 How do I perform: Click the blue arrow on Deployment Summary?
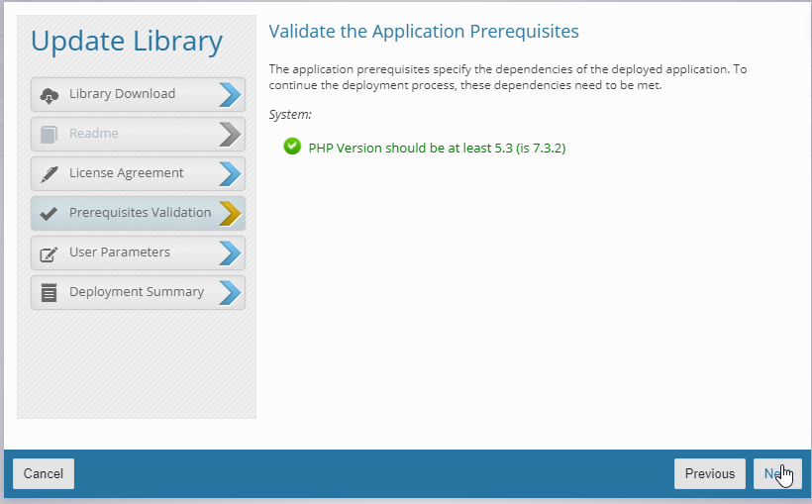pos(230,293)
